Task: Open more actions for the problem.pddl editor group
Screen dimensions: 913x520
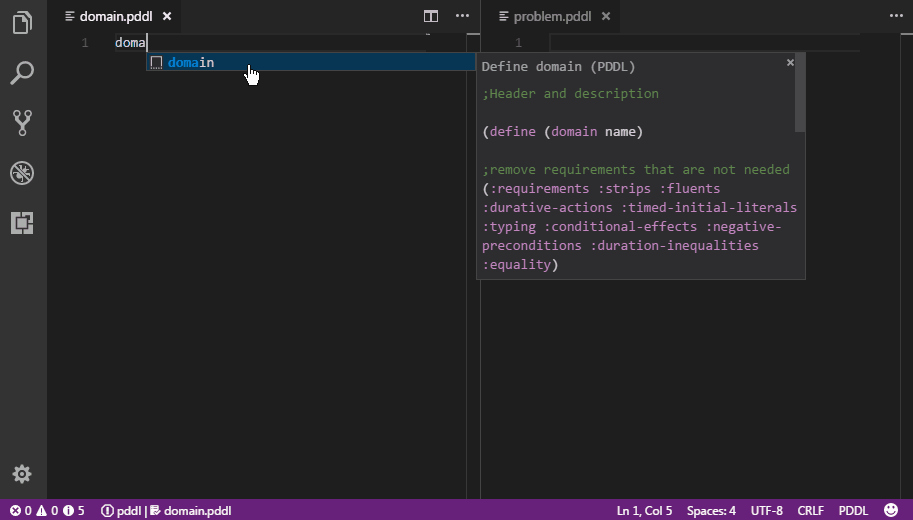Action: point(896,16)
